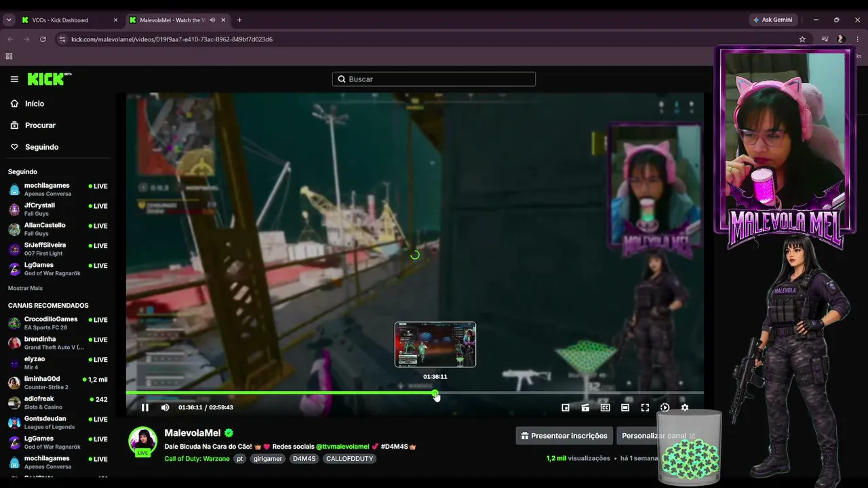Select the girlgamer tag
This screenshot has height=488, width=868.
coord(268,459)
